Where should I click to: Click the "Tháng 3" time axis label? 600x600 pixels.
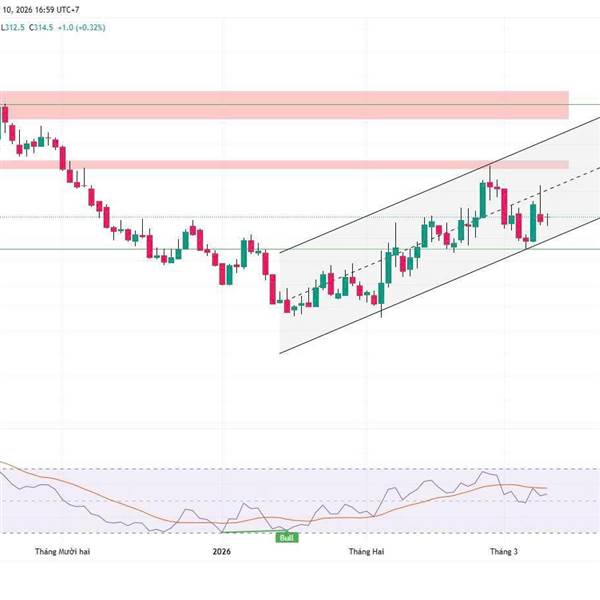[x=504, y=551]
